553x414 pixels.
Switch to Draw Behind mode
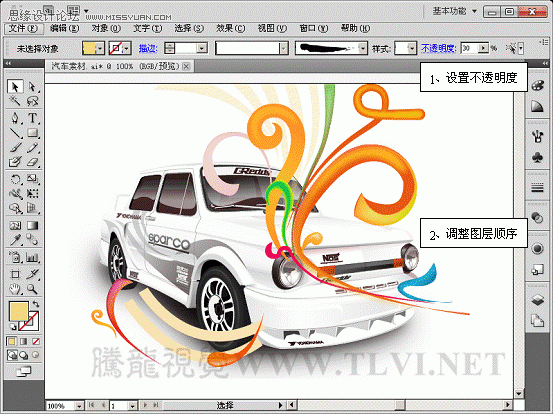pos(24,355)
